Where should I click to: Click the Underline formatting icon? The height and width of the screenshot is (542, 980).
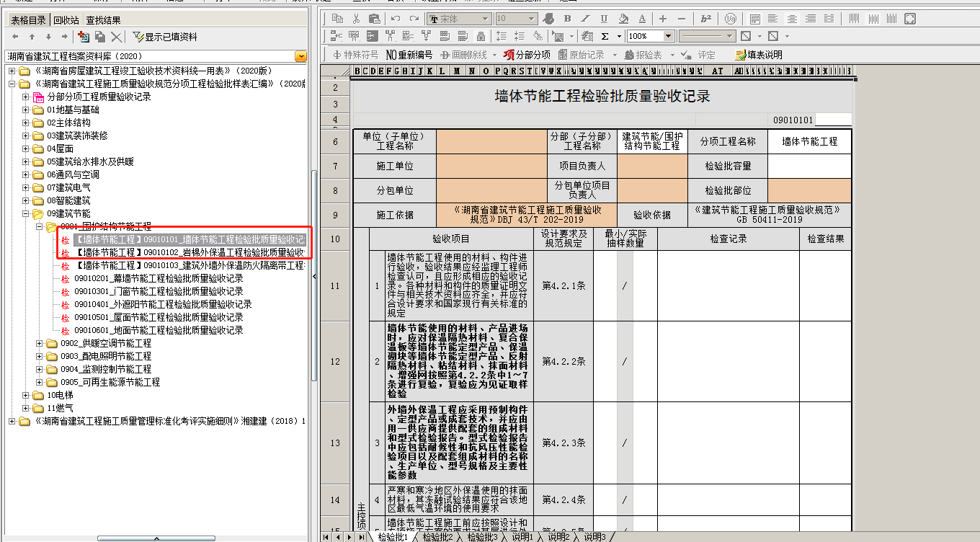pos(604,19)
